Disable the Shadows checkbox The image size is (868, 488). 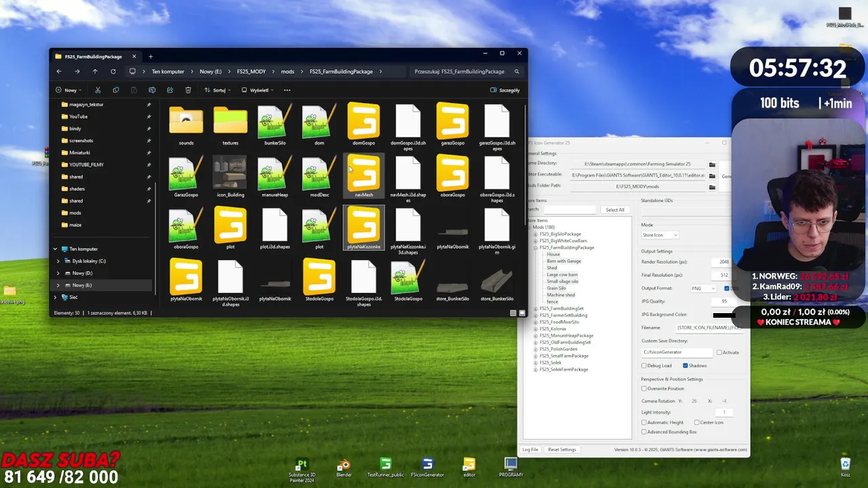(685, 365)
